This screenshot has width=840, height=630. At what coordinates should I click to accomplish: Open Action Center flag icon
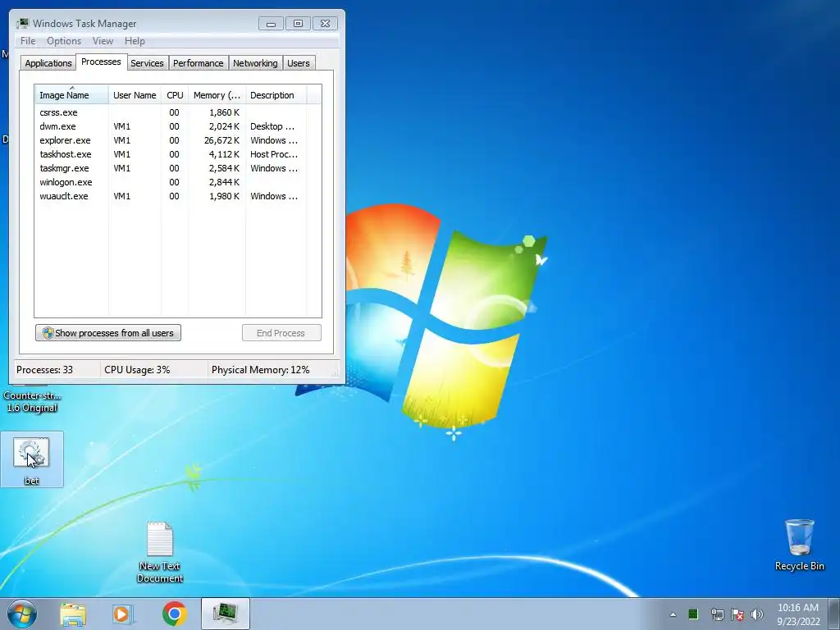[x=737, y=614]
